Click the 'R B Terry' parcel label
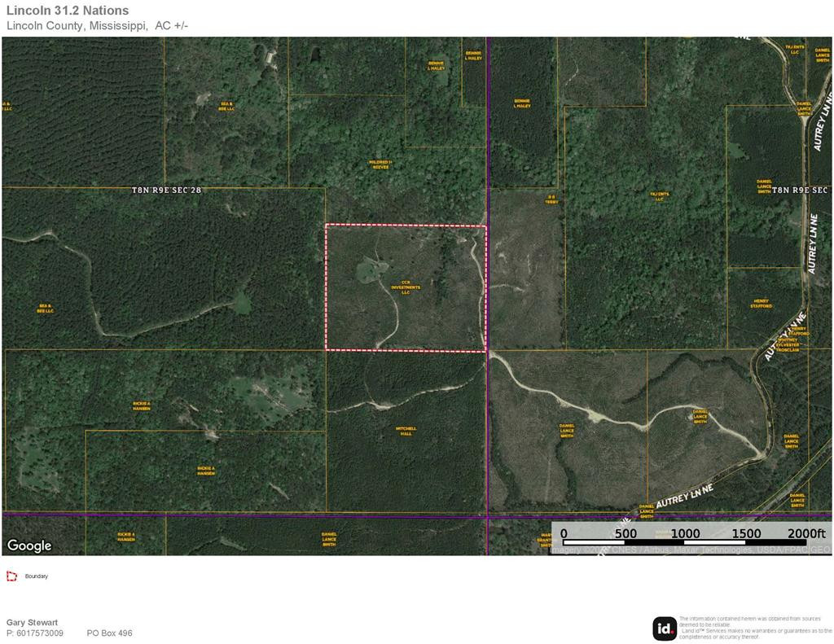This screenshot has height=644, width=834. click(551, 199)
